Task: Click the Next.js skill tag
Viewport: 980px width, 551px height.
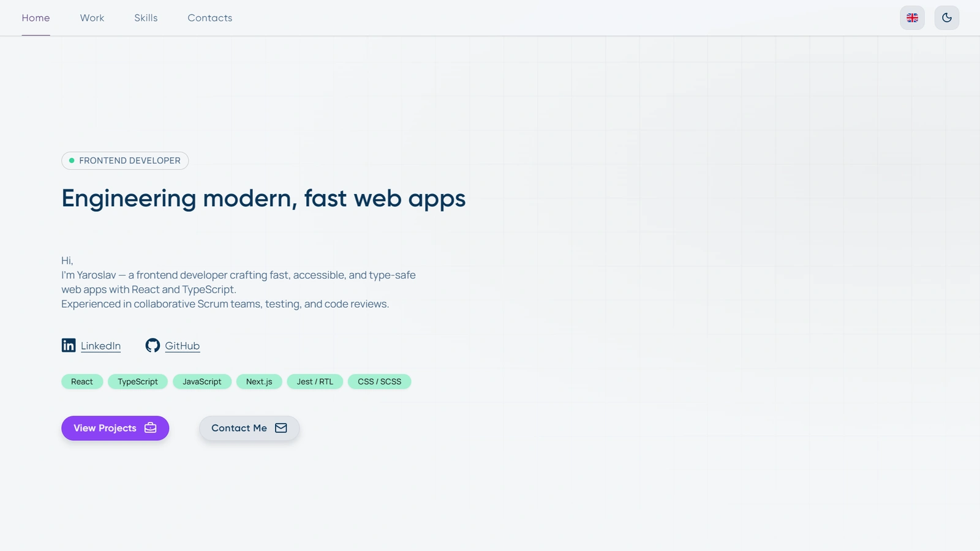Action: point(259,381)
